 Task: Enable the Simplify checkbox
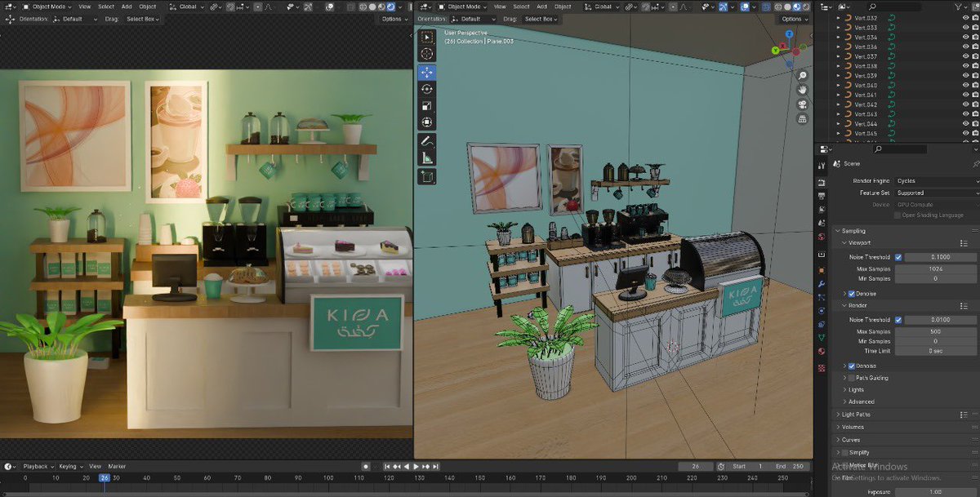pyautogui.click(x=844, y=452)
